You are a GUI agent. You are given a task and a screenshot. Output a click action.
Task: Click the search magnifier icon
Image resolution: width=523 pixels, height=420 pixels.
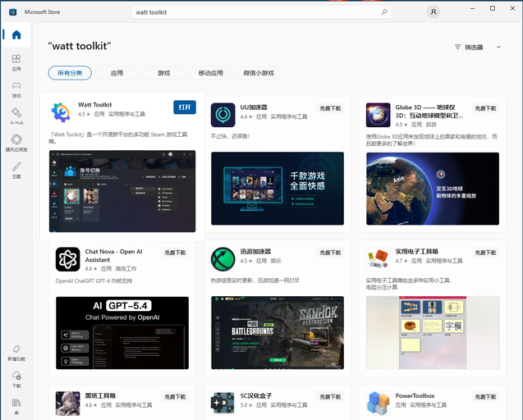tap(384, 12)
